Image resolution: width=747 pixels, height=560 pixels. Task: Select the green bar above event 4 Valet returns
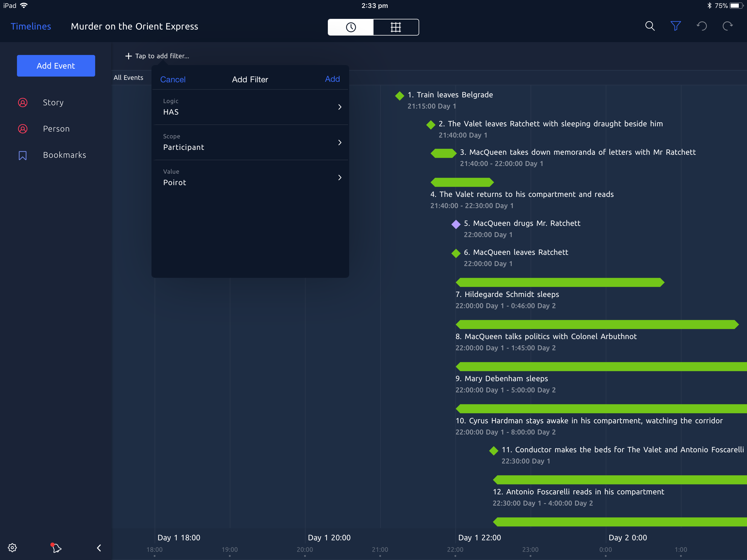click(x=462, y=182)
